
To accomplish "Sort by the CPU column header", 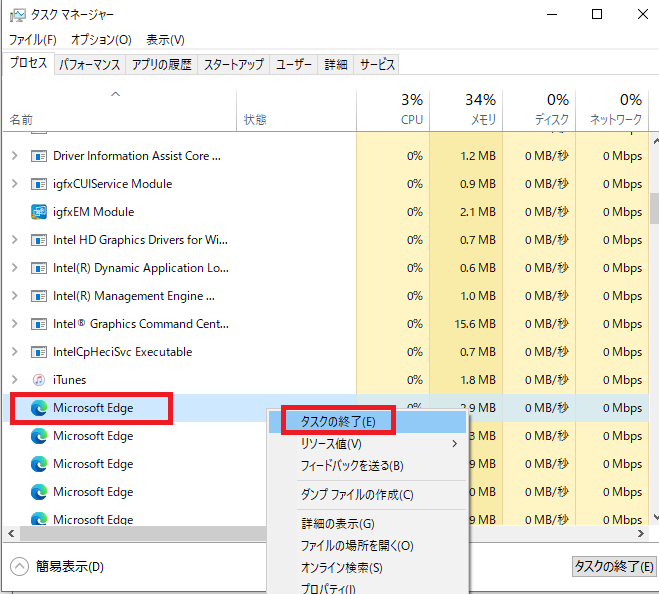I will coord(393,111).
